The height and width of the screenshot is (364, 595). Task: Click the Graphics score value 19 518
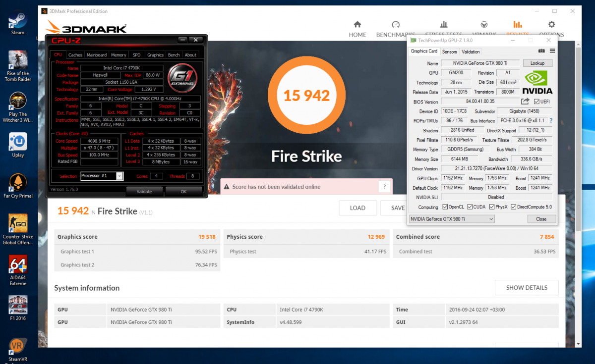(x=207, y=237)
